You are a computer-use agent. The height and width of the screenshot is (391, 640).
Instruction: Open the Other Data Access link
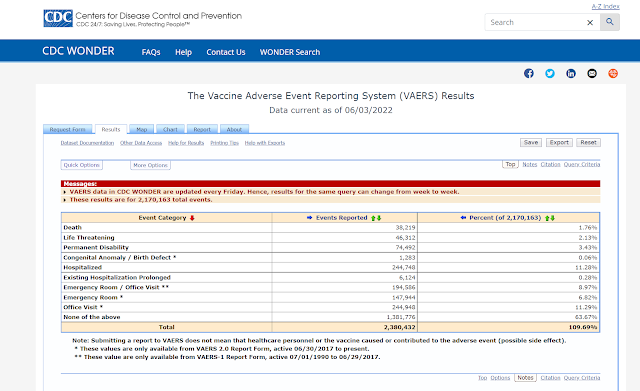141,143
